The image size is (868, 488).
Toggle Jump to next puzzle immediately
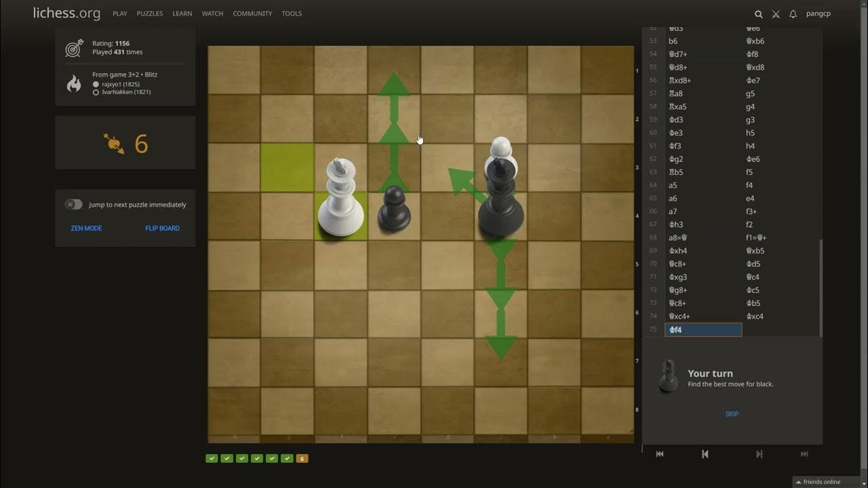pyautogui.click(x=74, y=205)
